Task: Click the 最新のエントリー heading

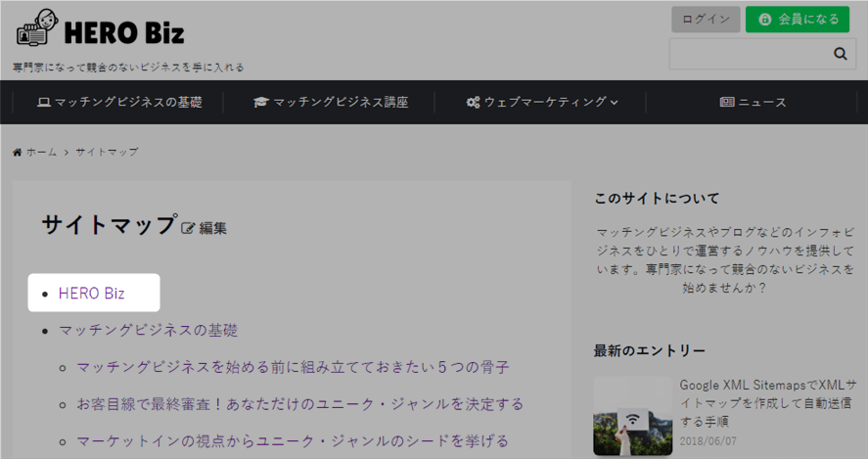Action: coord(650,350)
